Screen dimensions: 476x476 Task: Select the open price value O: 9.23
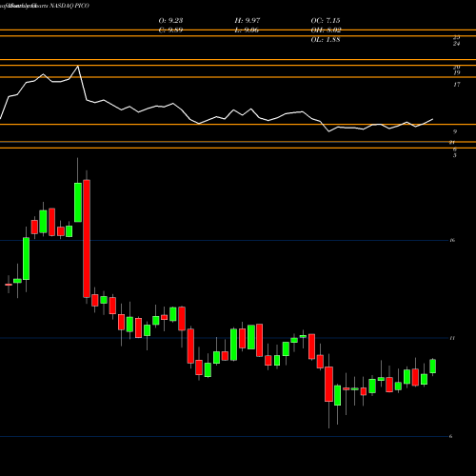click(170, 21)
